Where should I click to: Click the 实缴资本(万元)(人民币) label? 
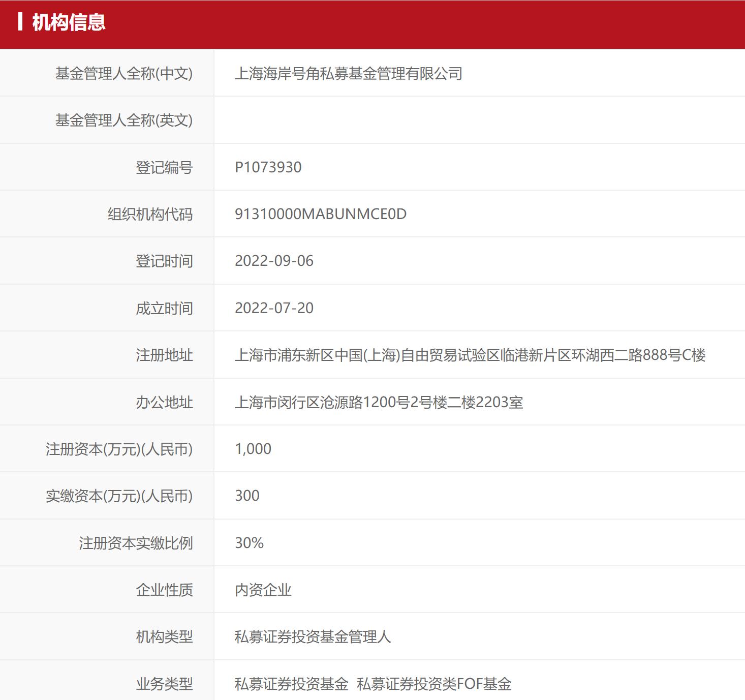(119, 496)
